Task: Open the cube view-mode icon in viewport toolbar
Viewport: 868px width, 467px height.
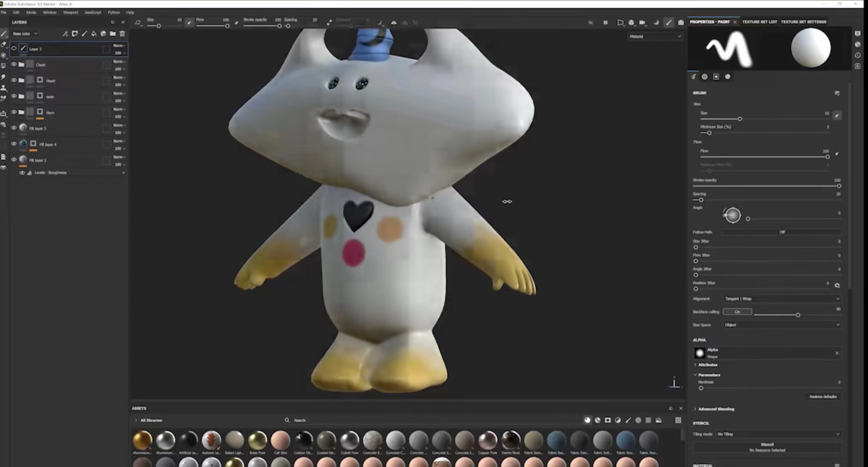Action: (x=631, y=23)
